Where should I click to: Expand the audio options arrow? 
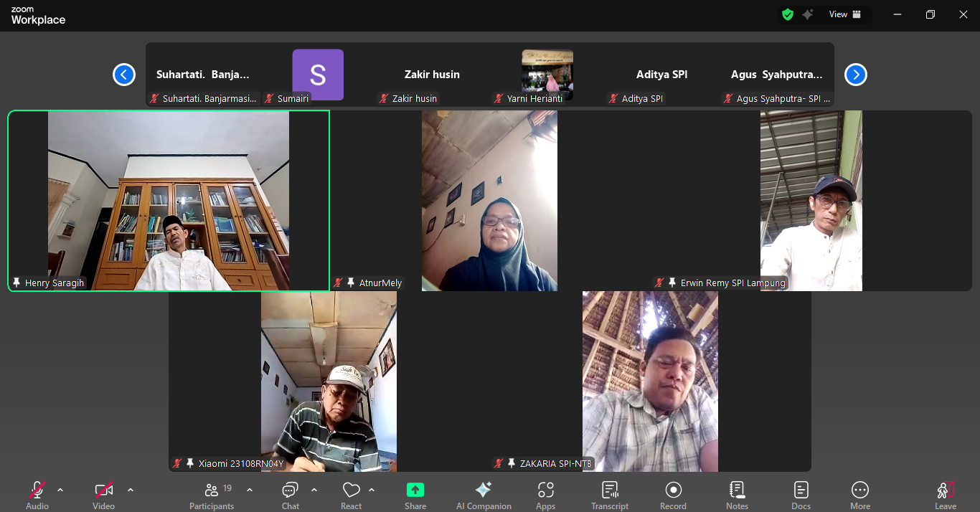[60, 490]
